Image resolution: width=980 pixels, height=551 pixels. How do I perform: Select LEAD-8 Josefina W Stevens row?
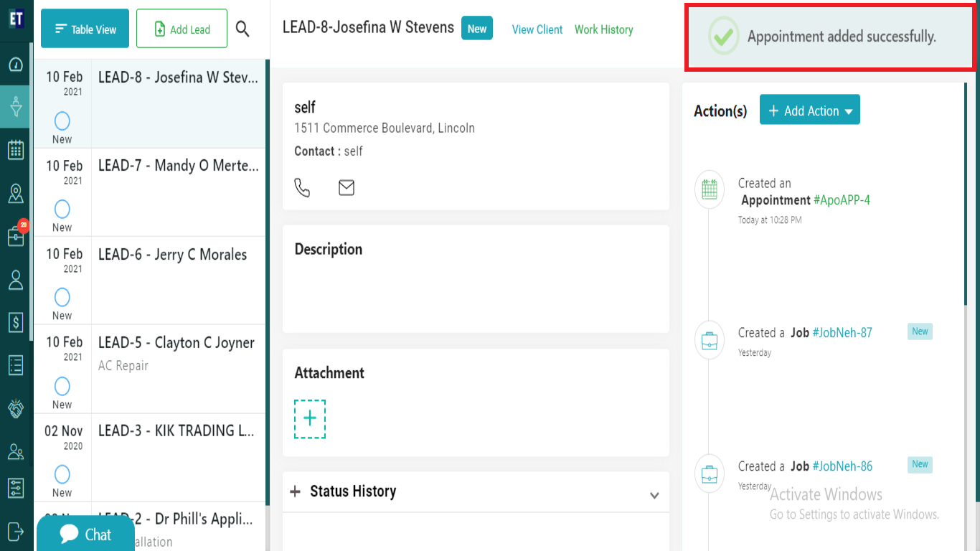coord(150,104)
